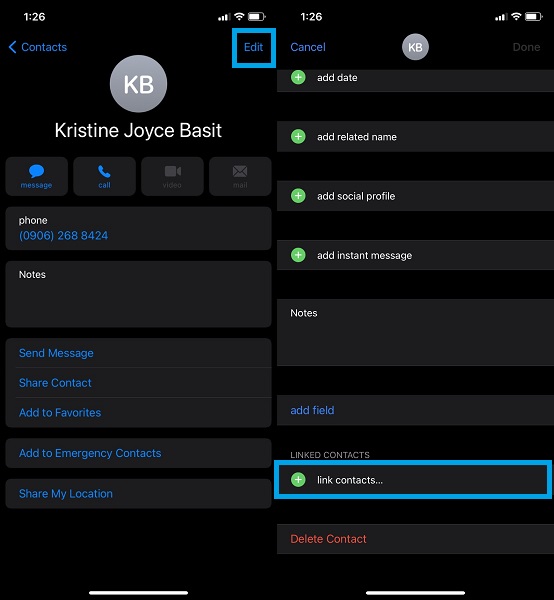554x600 pixels.
Task: Tap green plus next to add related name
Action: (298, 137)
